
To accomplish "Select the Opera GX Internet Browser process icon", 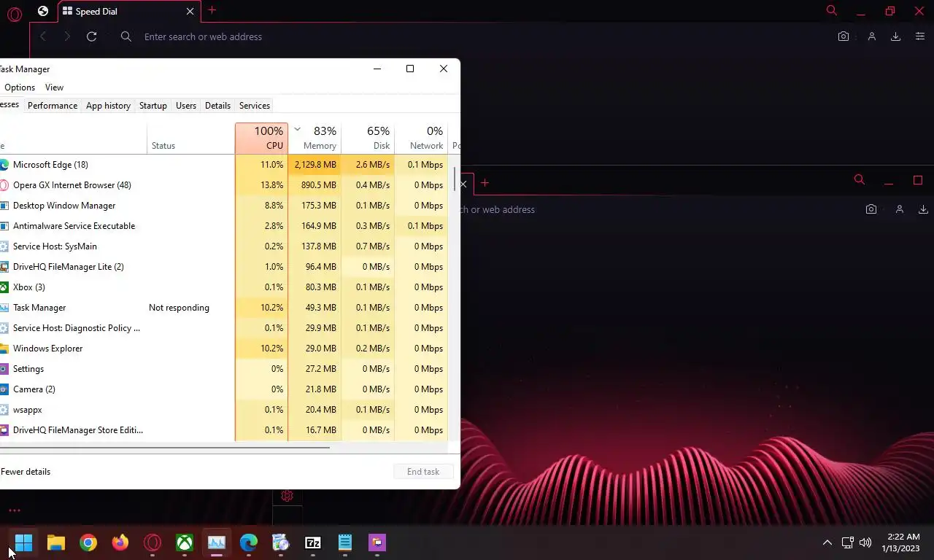I will [x=4, y=185].
